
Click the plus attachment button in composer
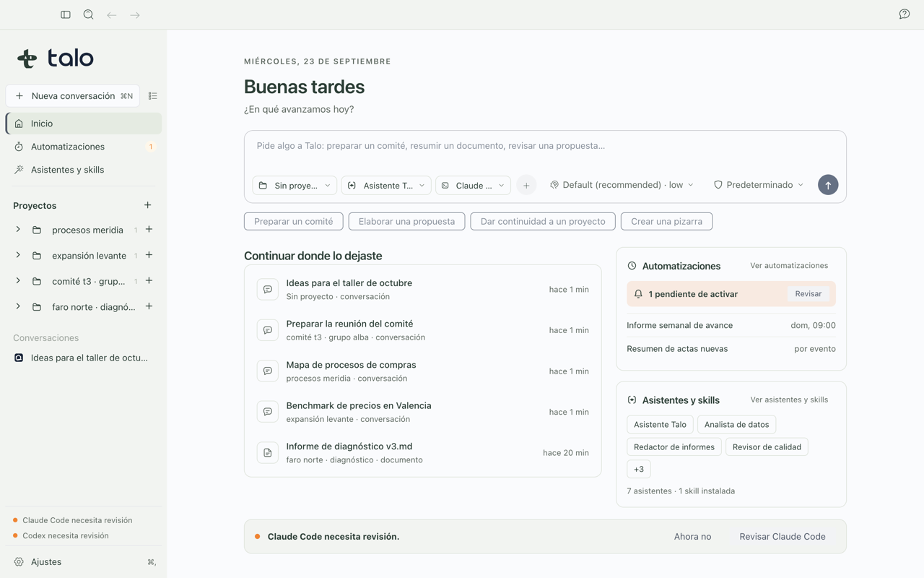tap(526, 186)
